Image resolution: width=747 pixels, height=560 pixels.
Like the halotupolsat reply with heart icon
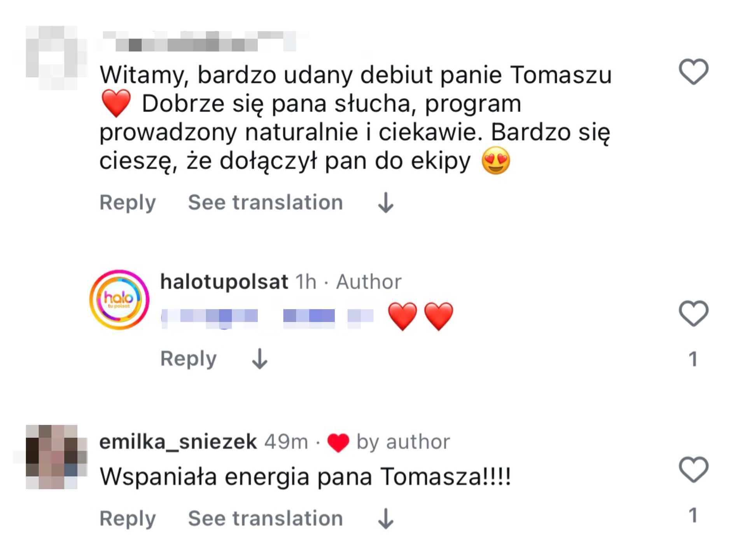[693, 313]
